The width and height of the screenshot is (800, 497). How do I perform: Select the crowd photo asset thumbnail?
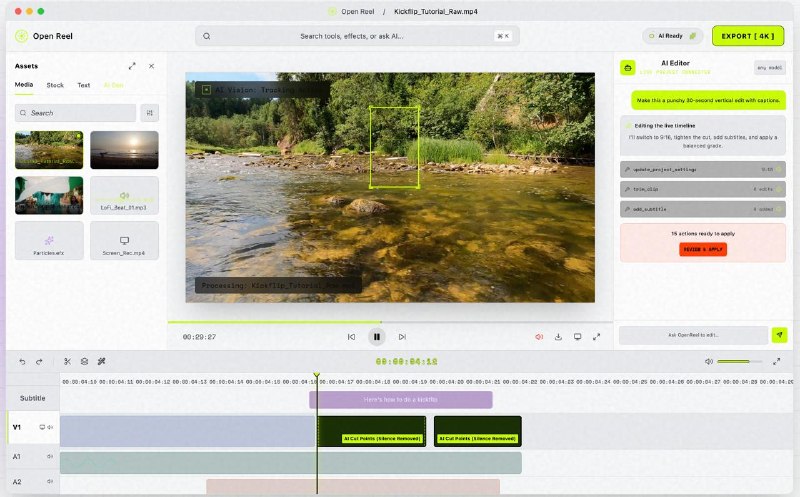(49, 195)
